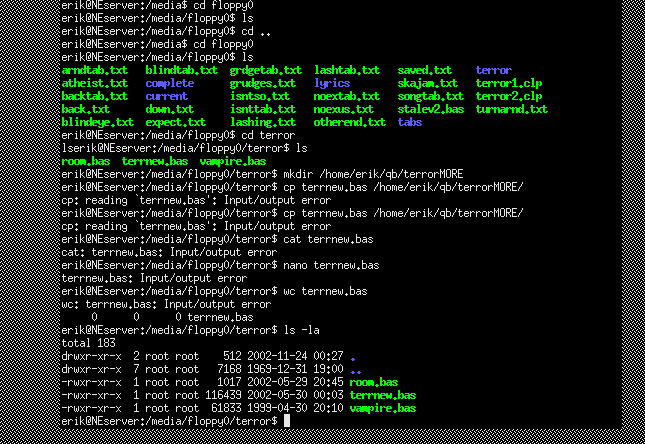Click the blue terror directory in file listing
The image size is (645, 444).
tap(493, 70)
